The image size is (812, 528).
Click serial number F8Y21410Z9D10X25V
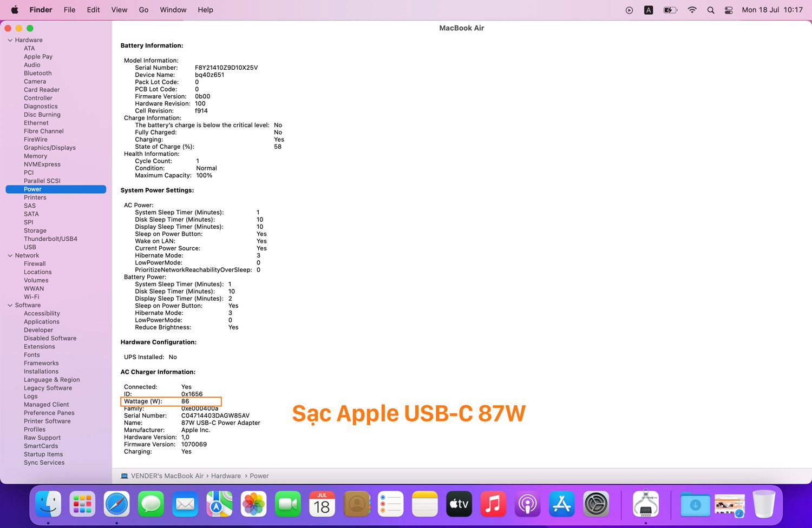coord(226,68)
